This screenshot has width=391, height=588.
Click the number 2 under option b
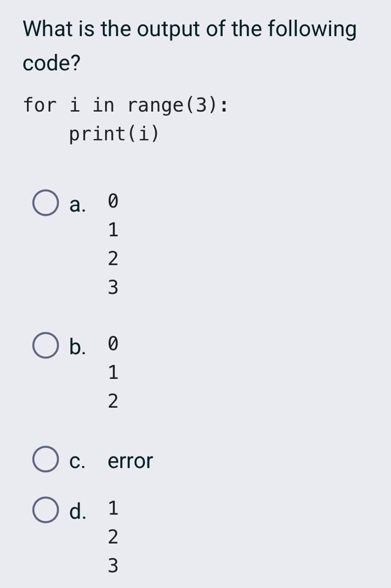112,402
